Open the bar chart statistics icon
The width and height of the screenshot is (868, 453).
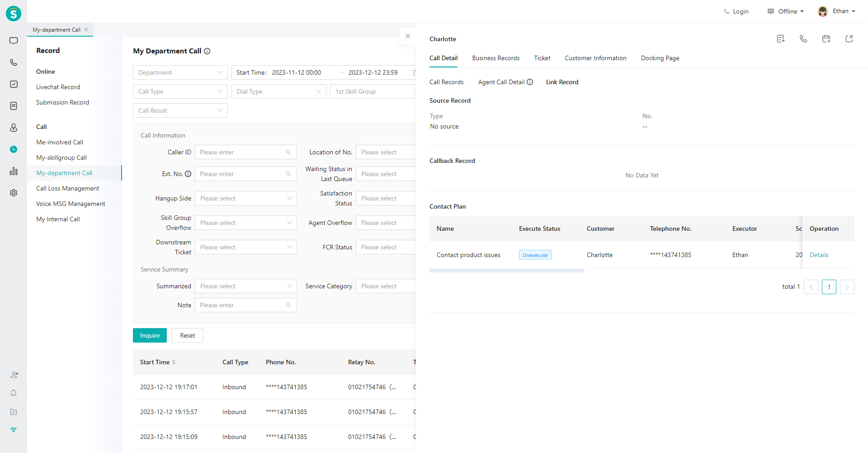(x=14, y=171)
